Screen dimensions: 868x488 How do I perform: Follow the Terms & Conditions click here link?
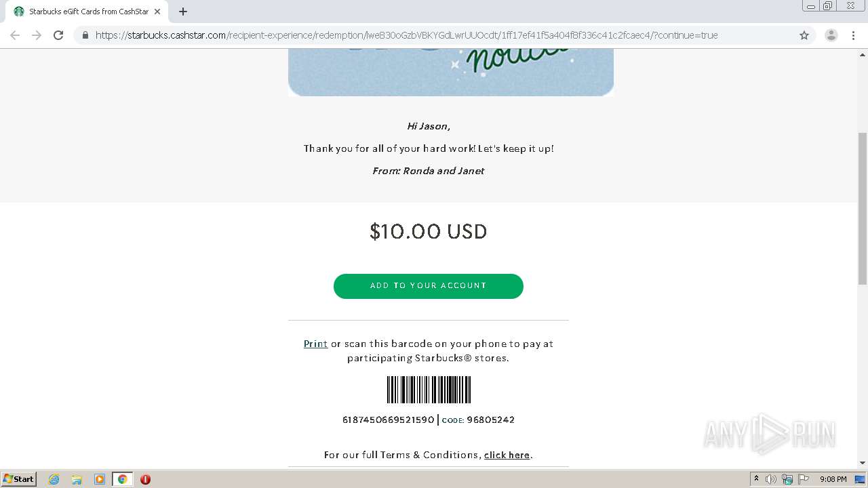coord(507,455)
